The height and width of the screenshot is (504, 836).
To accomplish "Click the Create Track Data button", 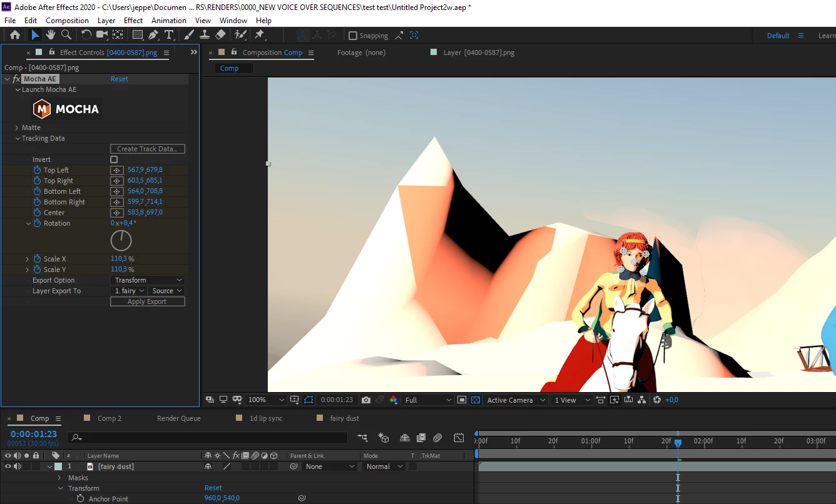I will [x=148, y=149].
